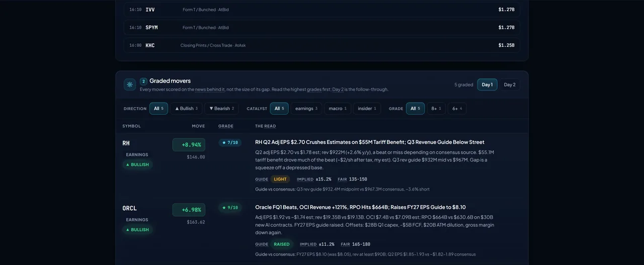Select the KHC closing prints row
The width and height of the screenshot is (644, 265).
[322, 45]
